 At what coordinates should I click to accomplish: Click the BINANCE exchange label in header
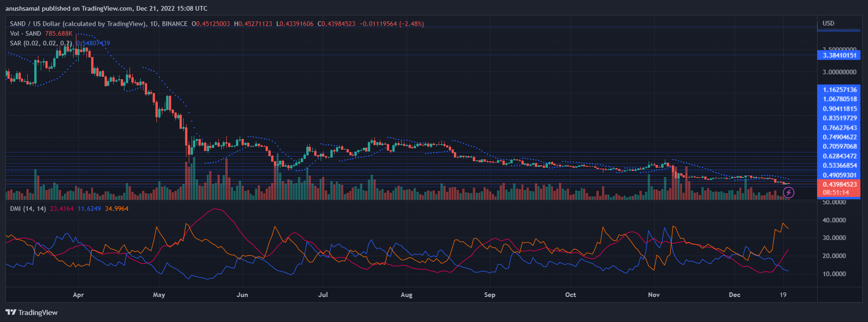(x=174, y=24)
